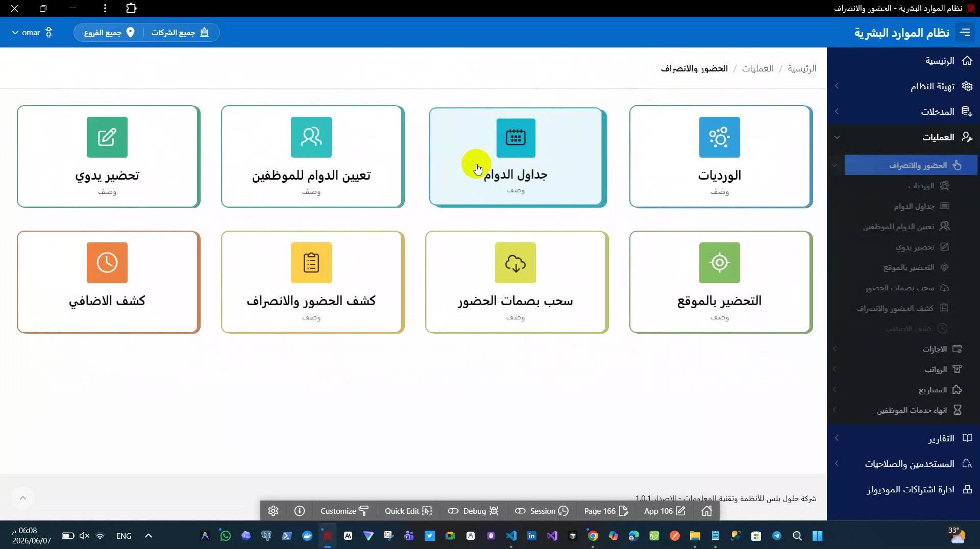Click the developer toolbar Home icon
The image size is (980, 549).
point(706,511)
